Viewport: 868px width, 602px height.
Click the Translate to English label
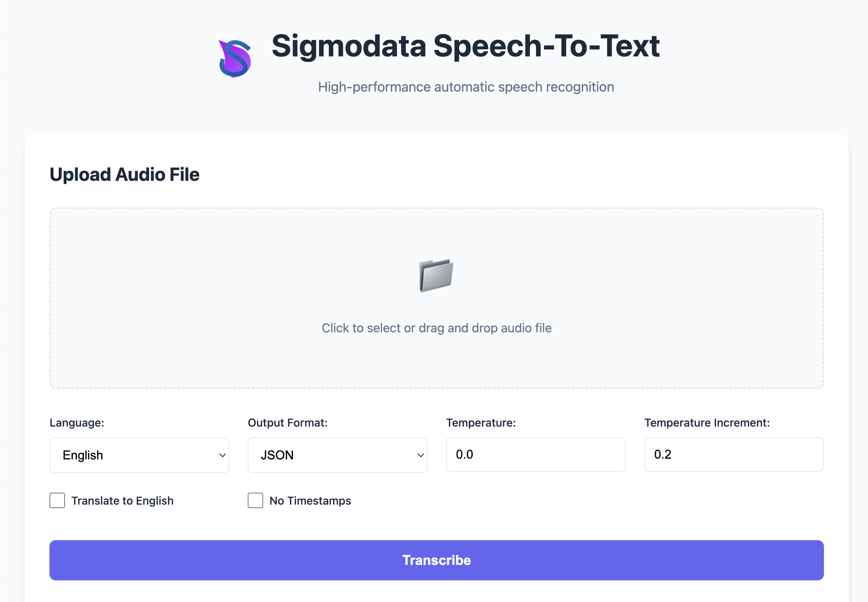tap(123, 501)
